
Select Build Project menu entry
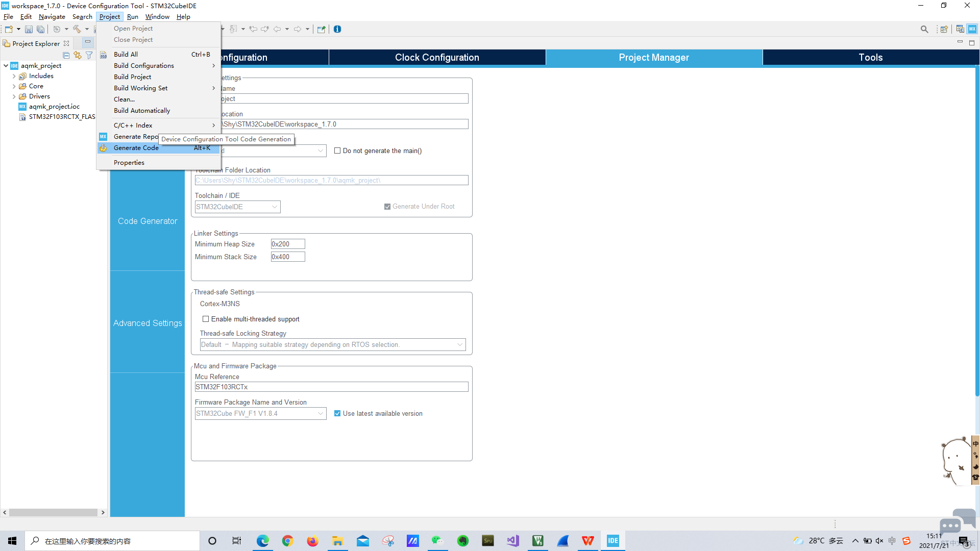tap(158, 77)
